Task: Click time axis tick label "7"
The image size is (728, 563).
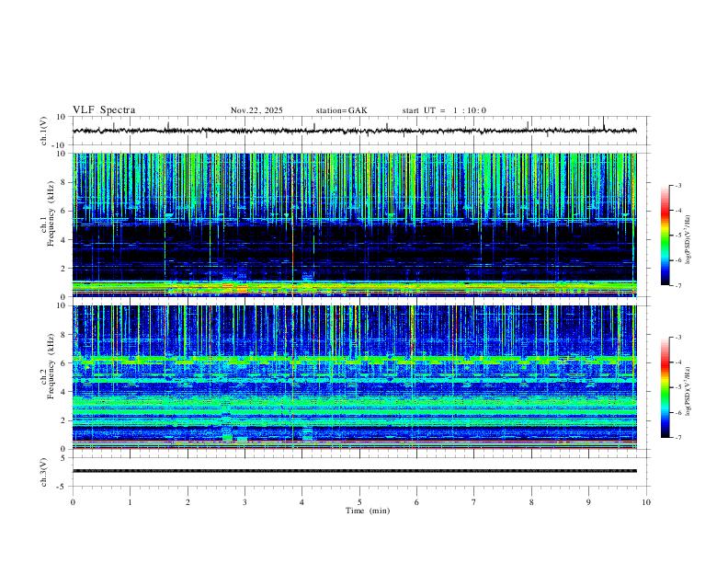Action: pyautogui.click(x=474, y=502)
